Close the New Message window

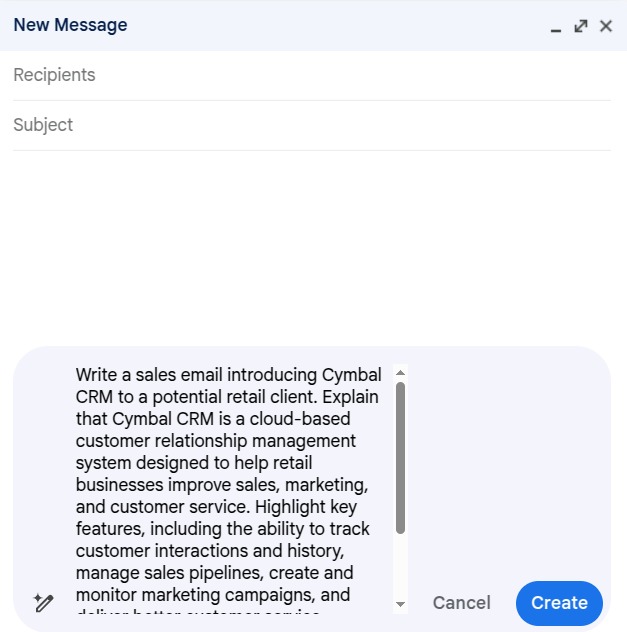(605, 26)
